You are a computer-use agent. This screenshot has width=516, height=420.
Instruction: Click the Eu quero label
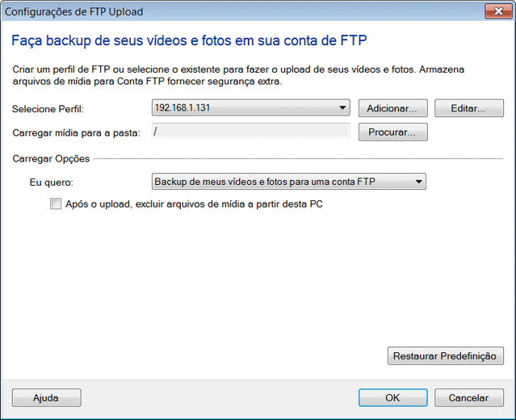tap(51, 183)
